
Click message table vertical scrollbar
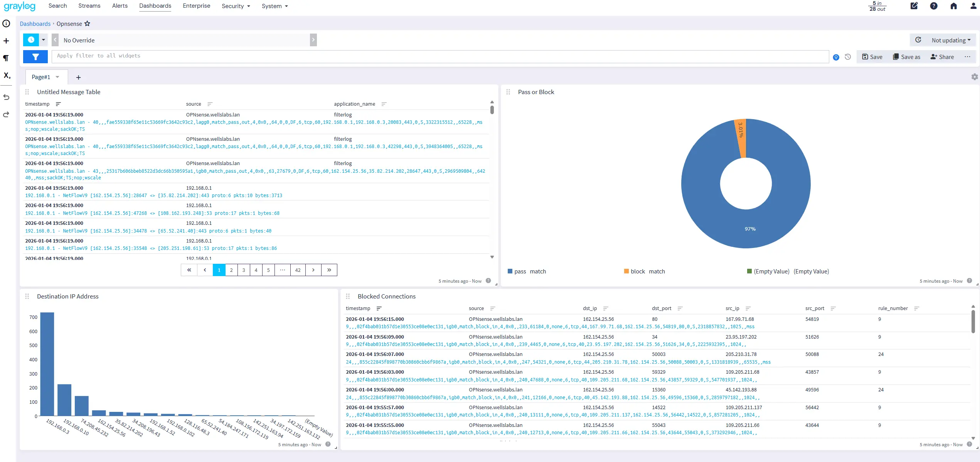pyautogui.click(x=492, y=110)
